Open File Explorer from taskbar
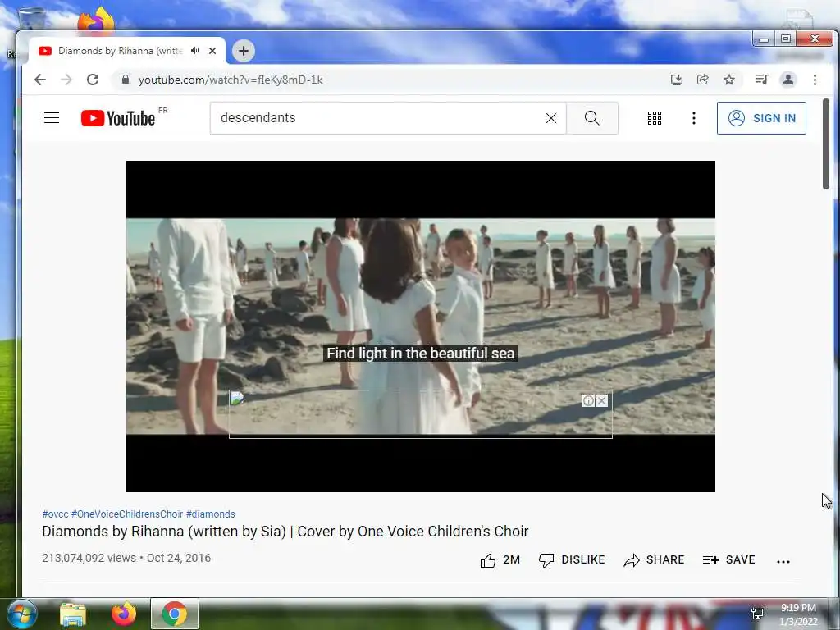This screenshot has width=840, height=630. pyautogui.click(x=73, y=614)
